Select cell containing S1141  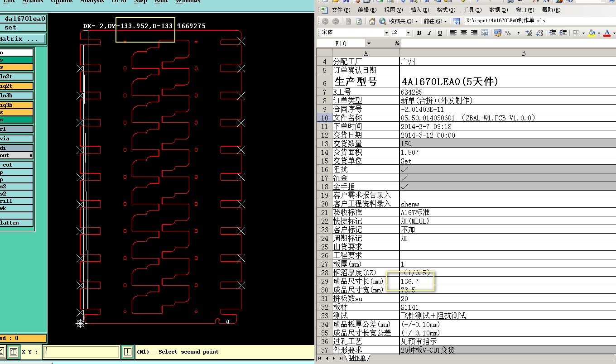point(508,307)
